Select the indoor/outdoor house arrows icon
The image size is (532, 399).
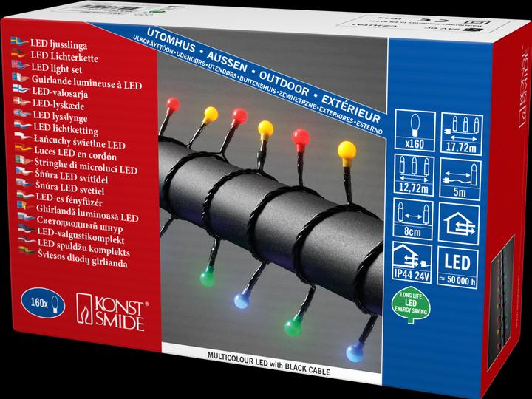tap(459, 224)
